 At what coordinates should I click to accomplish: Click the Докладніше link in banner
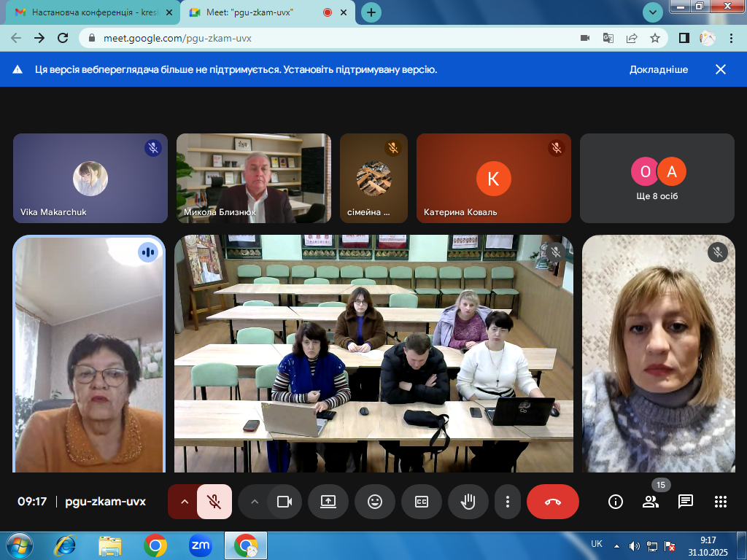tap(659, 69)
